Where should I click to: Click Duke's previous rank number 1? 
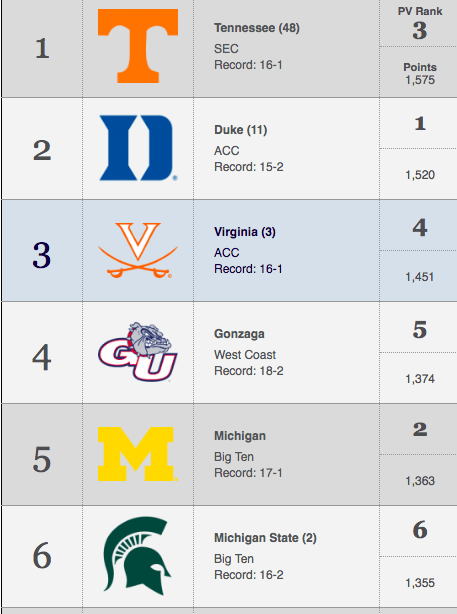[420, 124]
